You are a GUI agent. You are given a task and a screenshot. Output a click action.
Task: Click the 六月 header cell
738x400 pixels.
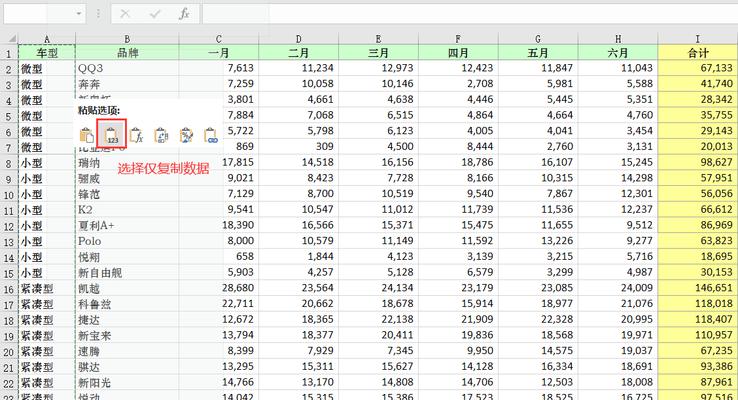(x=618, y=53)
